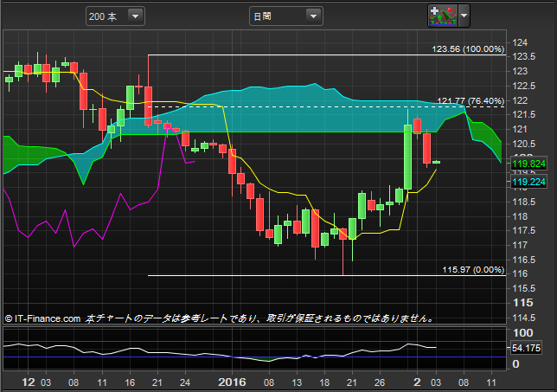Expand the arrow beside the indicators icon

pyautogui.click(x=464, y=16)
